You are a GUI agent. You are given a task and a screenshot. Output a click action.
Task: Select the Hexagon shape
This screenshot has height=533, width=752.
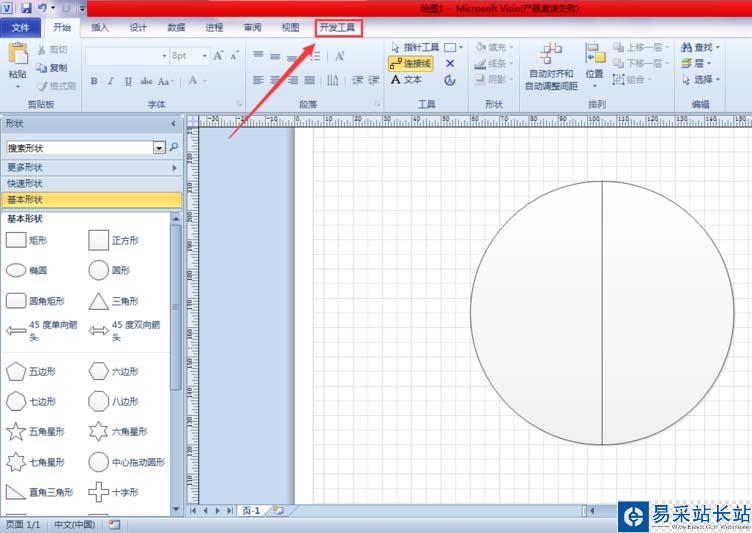point(114,371)
